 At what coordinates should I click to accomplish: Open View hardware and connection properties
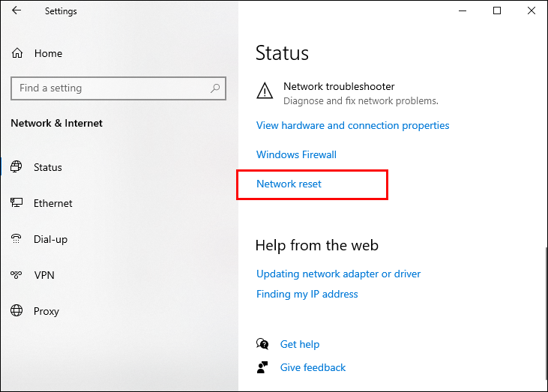tap(352, 125)
